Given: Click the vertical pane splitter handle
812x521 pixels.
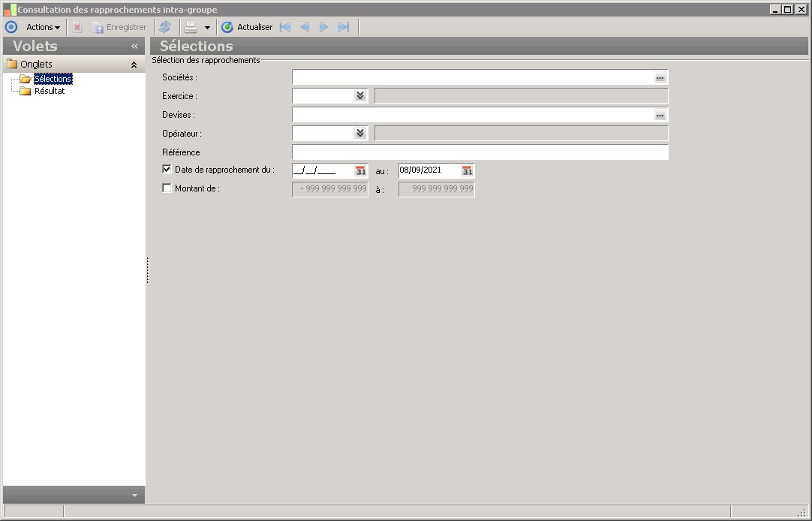Looking at the screenshot, I should coord(148,270).
